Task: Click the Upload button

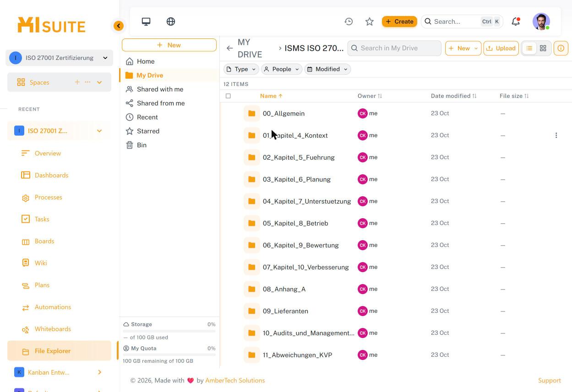Action: (501, 48)
